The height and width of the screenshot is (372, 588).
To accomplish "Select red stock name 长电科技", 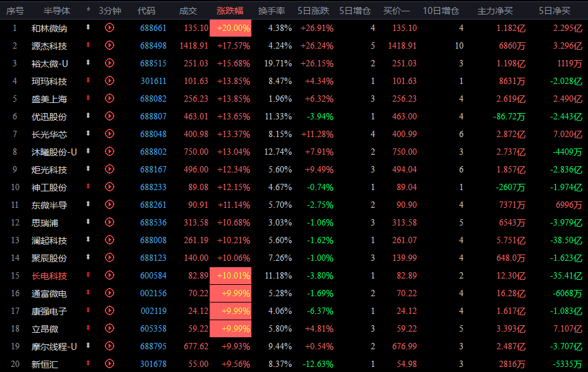I will coord(49,276).
